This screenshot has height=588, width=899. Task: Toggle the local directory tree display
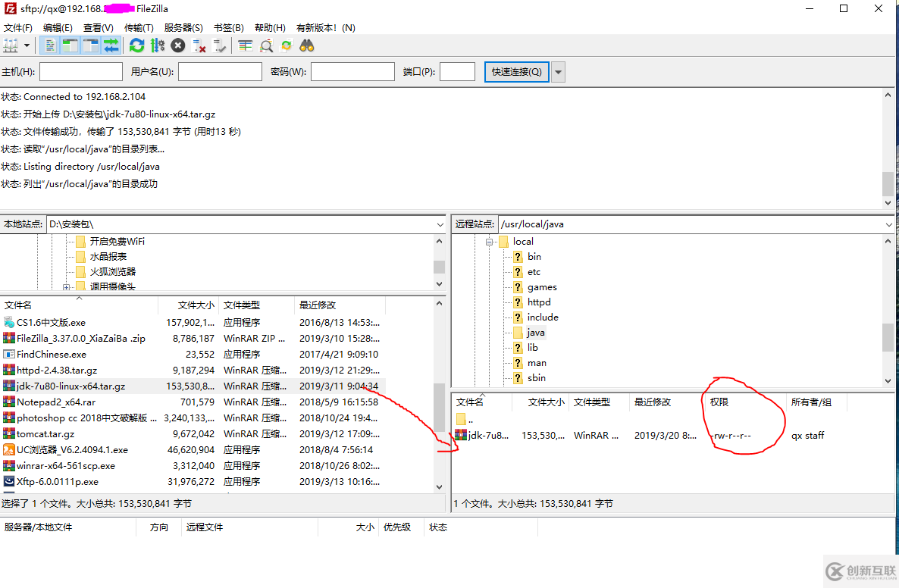70,45
